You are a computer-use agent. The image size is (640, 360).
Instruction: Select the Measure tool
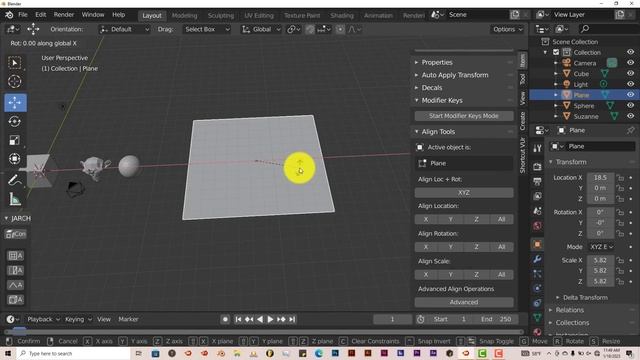click(15, 199)
